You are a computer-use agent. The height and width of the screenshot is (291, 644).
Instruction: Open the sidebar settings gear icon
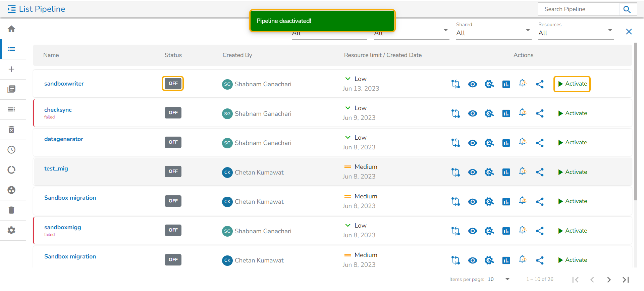click(11, 230)
